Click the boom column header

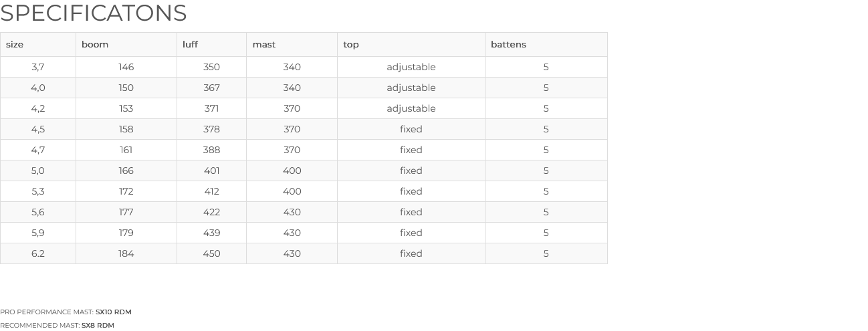(126, 44)
